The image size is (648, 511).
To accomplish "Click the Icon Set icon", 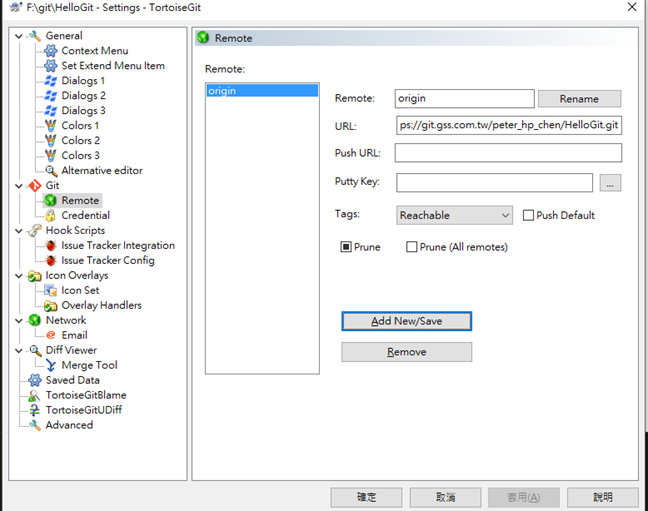I will click(50, 290).
